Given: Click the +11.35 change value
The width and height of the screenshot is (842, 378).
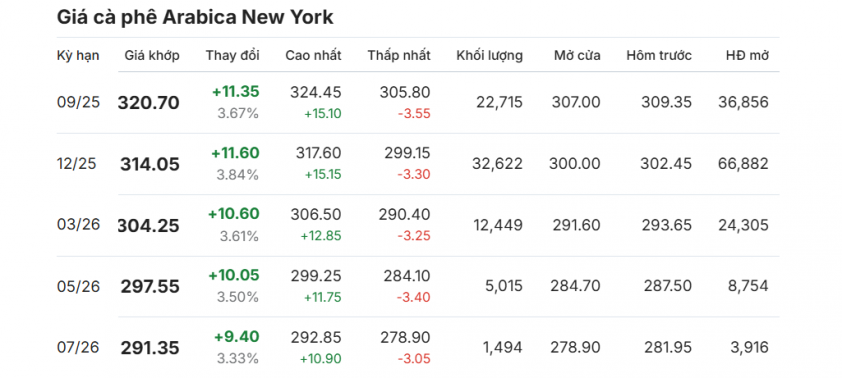Looking at the screenshot, I should click(x=236, y=91).
